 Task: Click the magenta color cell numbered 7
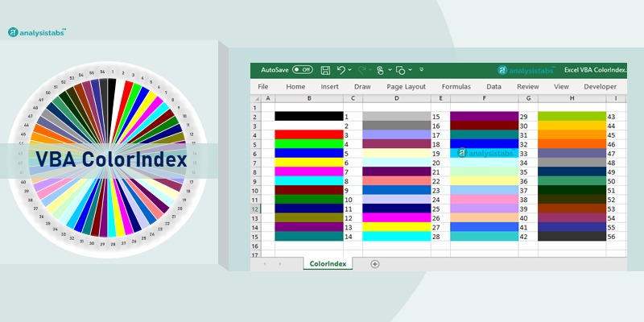(x=309, y=171)
